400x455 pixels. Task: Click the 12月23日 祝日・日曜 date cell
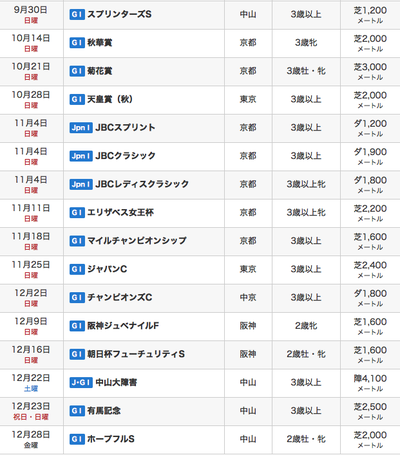[x=31, y=411]
